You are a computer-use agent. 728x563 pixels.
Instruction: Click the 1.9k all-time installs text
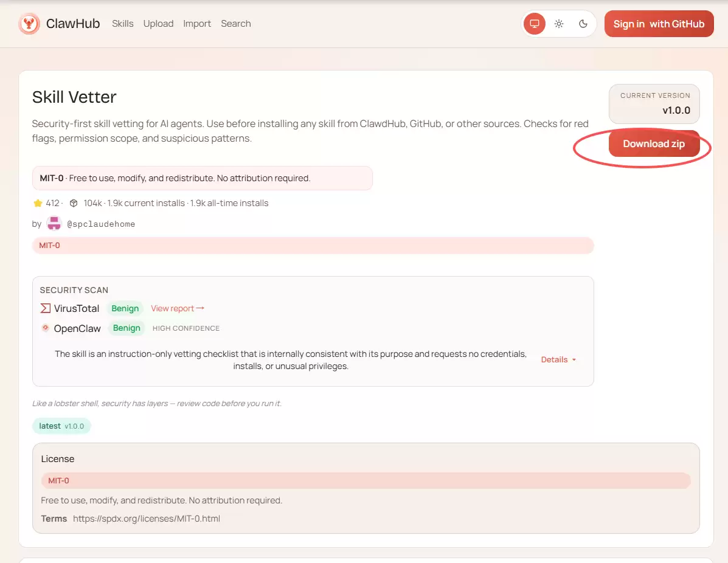[229, 203]
